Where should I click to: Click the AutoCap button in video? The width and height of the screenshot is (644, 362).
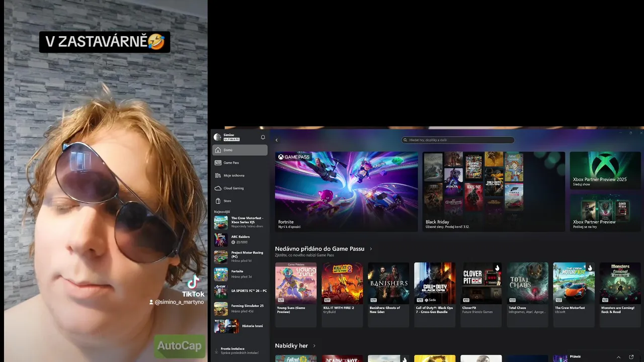[179, 346]
